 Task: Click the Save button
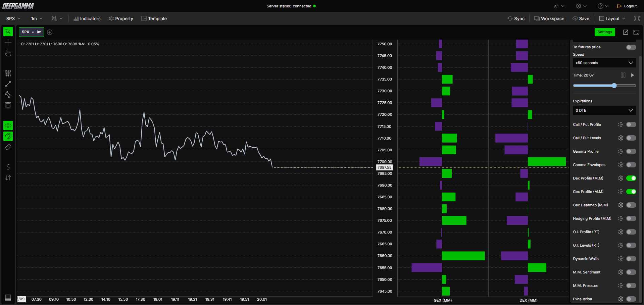point(581,18)
